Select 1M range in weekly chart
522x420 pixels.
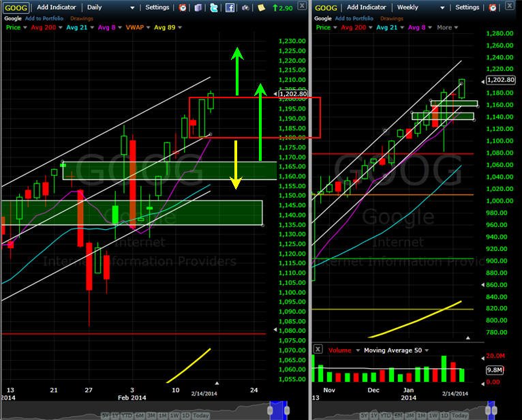tap(421, 416)
